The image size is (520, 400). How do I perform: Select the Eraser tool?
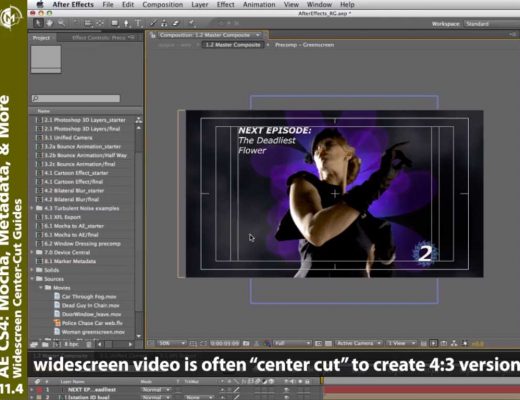[176, 23]
